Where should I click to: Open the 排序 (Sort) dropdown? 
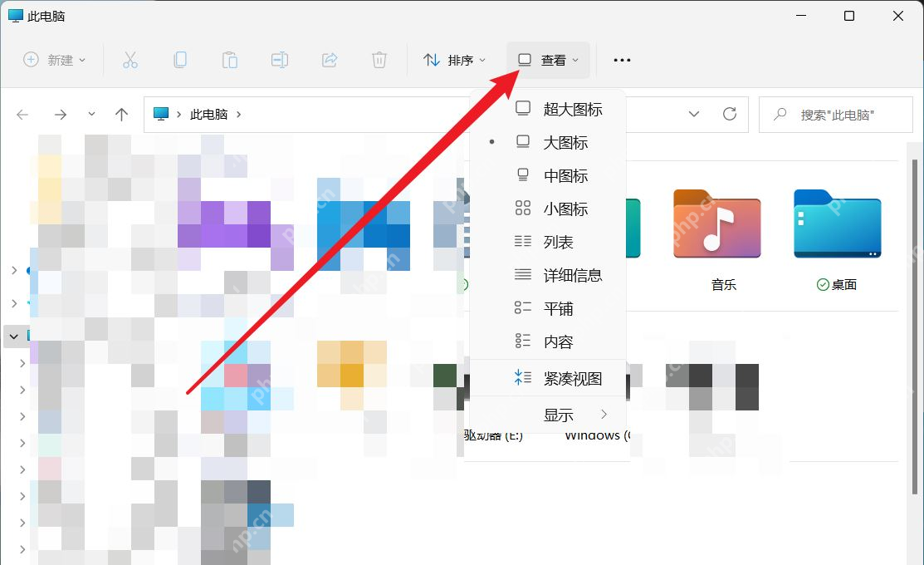pyautogui.click(x=454, y=60)
